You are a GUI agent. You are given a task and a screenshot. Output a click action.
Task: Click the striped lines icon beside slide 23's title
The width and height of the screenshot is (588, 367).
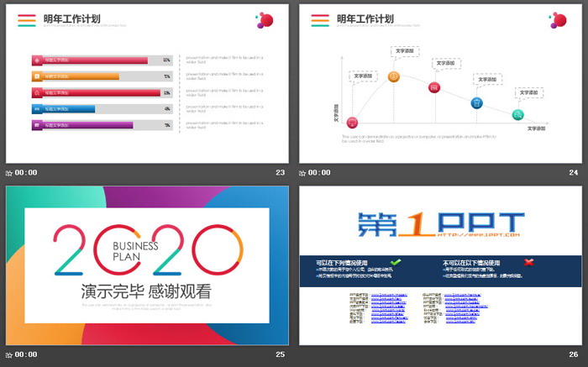27,20
